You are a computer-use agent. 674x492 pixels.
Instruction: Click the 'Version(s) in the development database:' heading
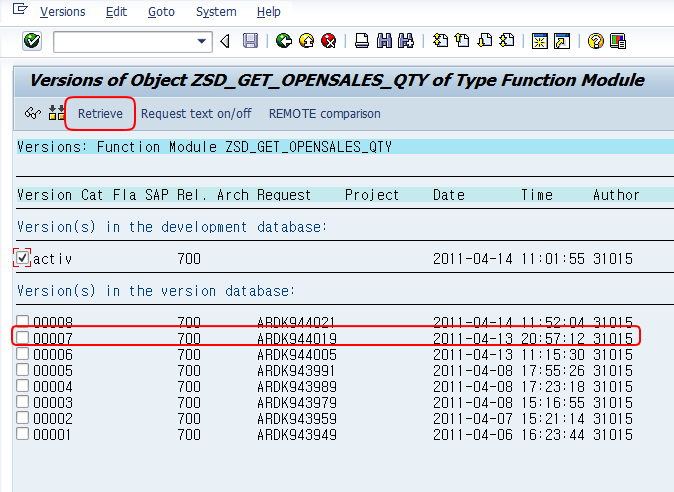(x=172, y=226)
